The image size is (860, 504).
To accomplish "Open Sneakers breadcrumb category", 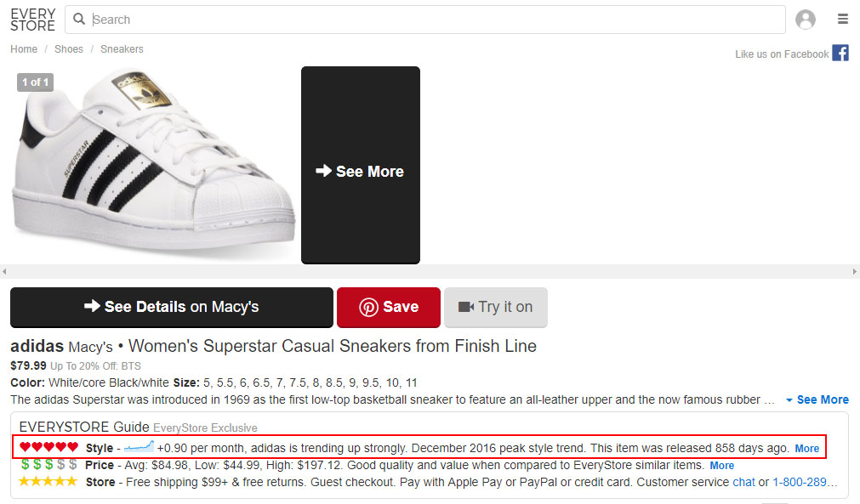I will tap(122, 49).
